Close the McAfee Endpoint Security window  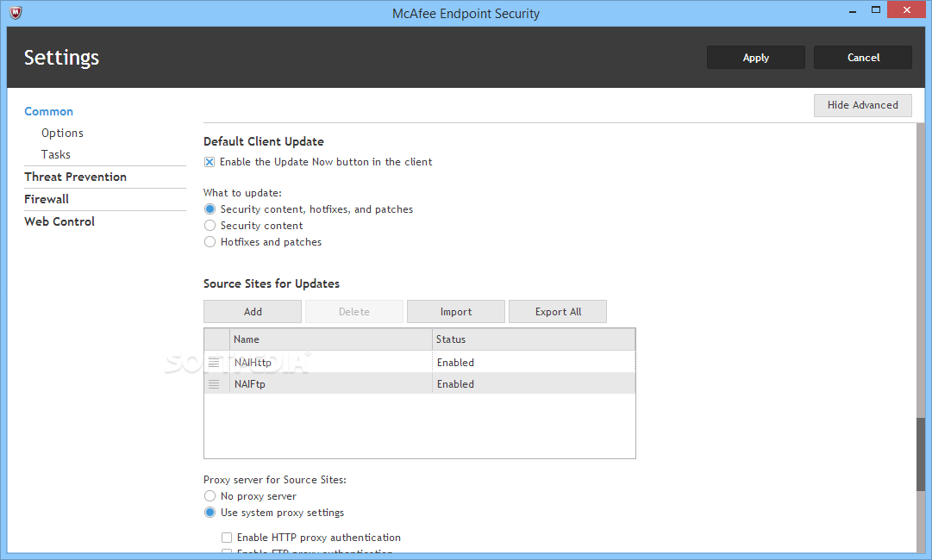click(x=906, y=10)
